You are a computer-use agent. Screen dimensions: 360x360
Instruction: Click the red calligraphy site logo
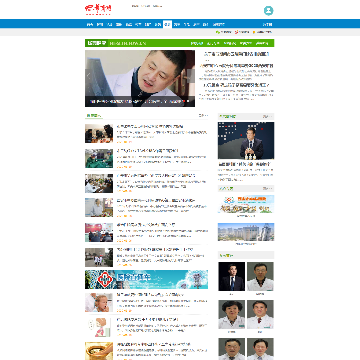[x=98, y=10]
